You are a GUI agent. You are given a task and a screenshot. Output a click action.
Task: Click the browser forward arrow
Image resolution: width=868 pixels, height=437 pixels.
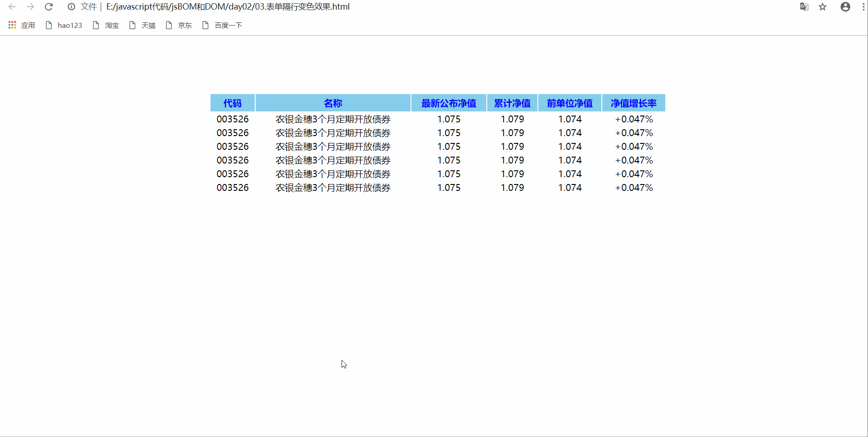pos(30,7)
